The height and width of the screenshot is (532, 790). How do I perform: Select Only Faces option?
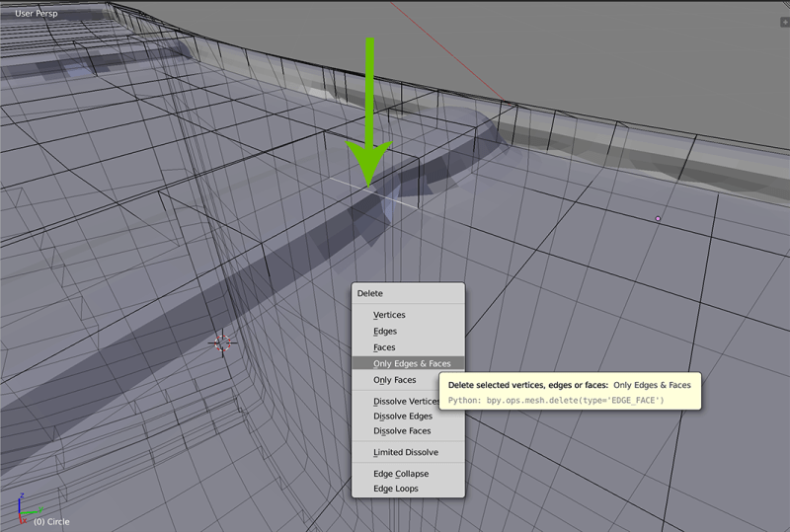point(395,380)
